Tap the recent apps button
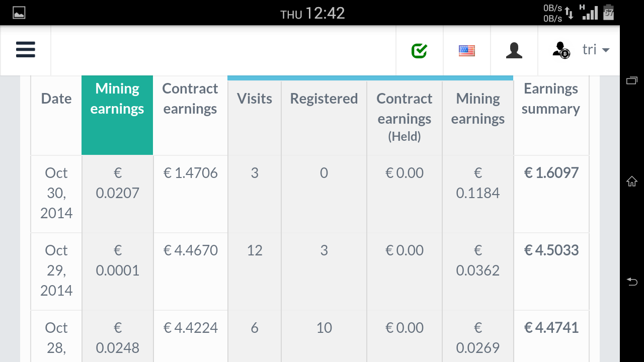Image resolution: width=644 pixels, height=362 pixels. (x=632, y=80)
